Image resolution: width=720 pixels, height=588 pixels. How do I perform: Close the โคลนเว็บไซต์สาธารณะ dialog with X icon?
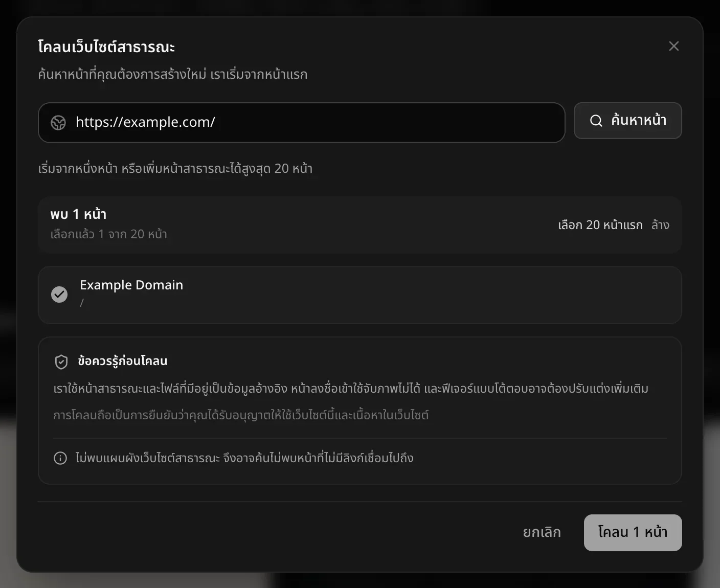pyautogui.click(x=673, y=46)
